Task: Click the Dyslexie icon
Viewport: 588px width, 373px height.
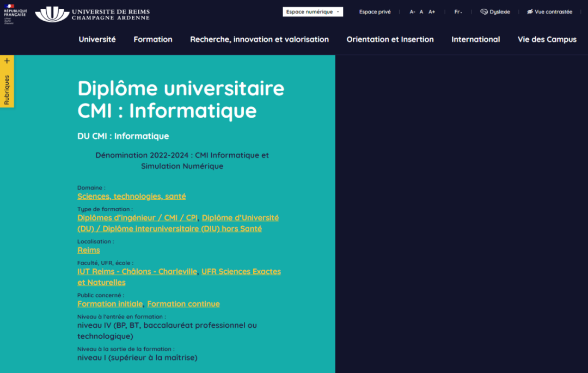Action: (484, 11)
